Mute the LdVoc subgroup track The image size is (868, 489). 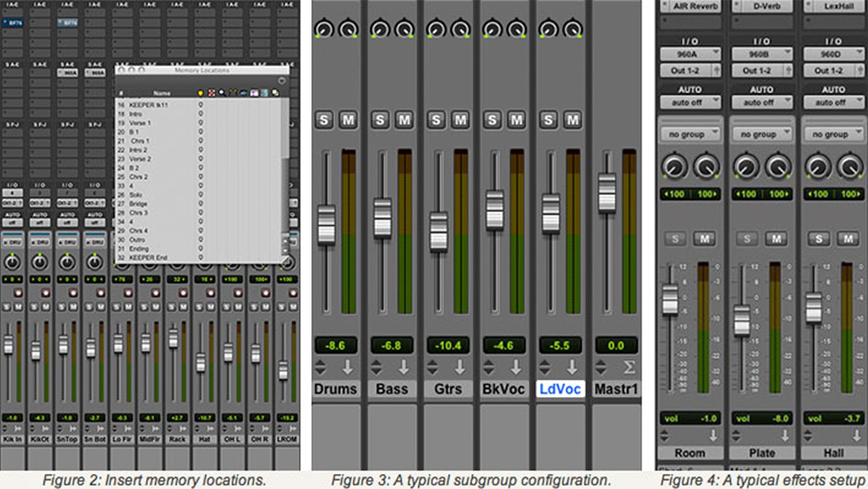click(572, 120)
